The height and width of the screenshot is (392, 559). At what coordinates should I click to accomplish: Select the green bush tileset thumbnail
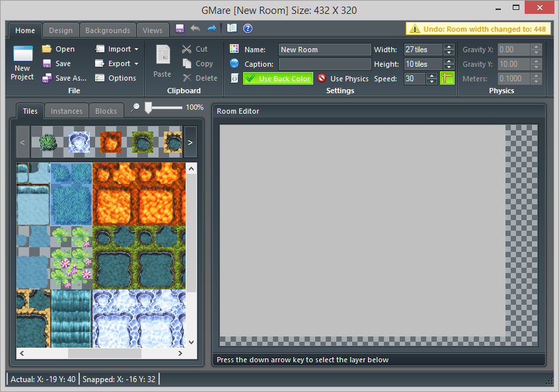click(48, 142)
